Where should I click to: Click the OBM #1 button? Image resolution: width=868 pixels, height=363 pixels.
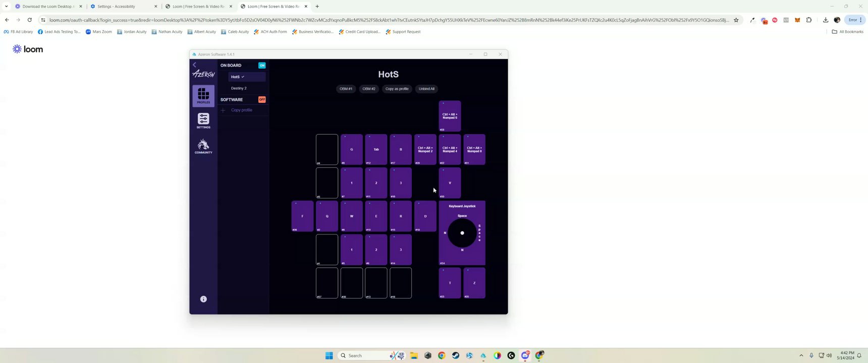coord(346,89)
